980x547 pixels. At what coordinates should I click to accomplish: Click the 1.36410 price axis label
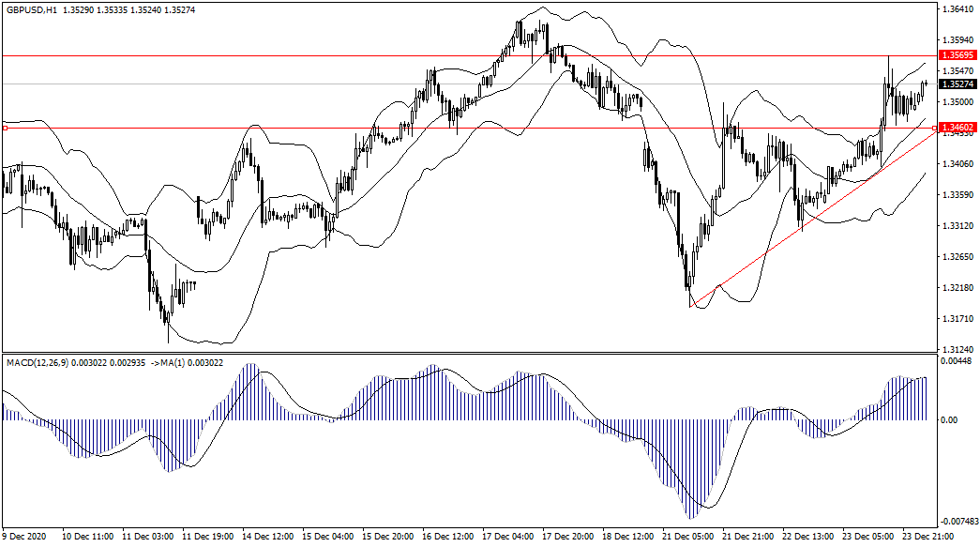956,9
